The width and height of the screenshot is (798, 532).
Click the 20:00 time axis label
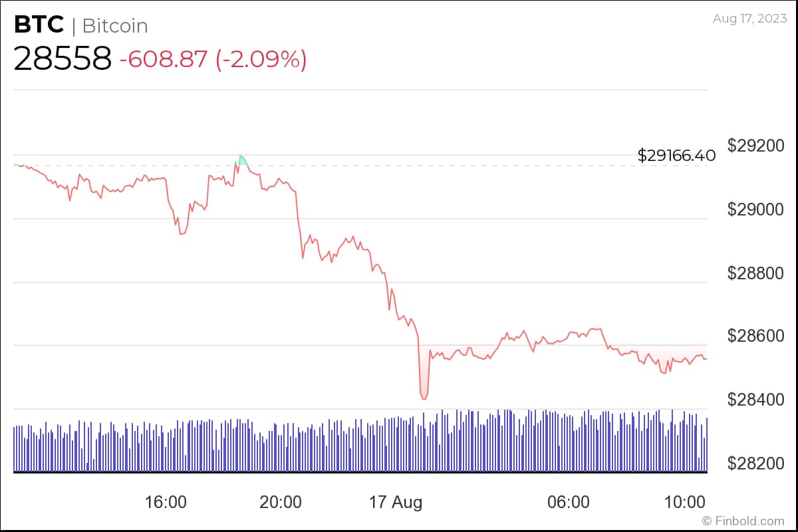click(x=280, y=502)
